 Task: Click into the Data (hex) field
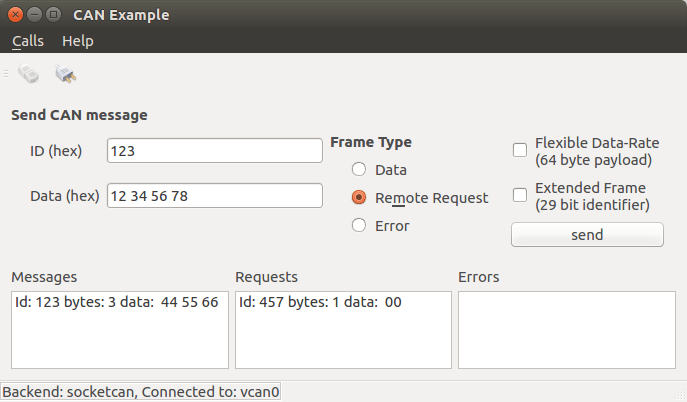pyautogui.click(x=214, y=196)
